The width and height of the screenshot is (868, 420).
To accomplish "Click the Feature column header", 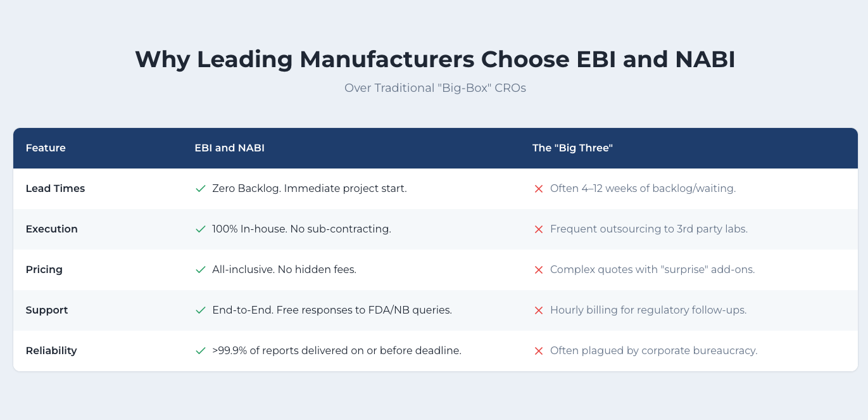I will tap(46, 148).
